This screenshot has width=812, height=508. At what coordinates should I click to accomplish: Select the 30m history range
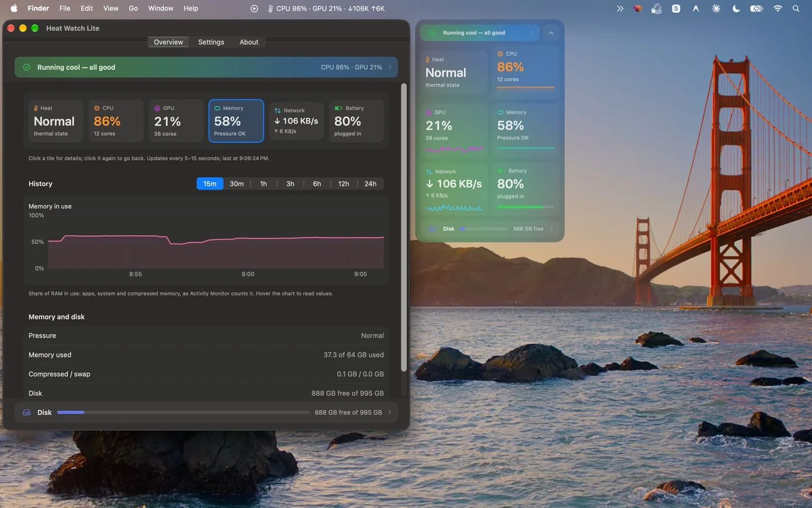(237, 183)
